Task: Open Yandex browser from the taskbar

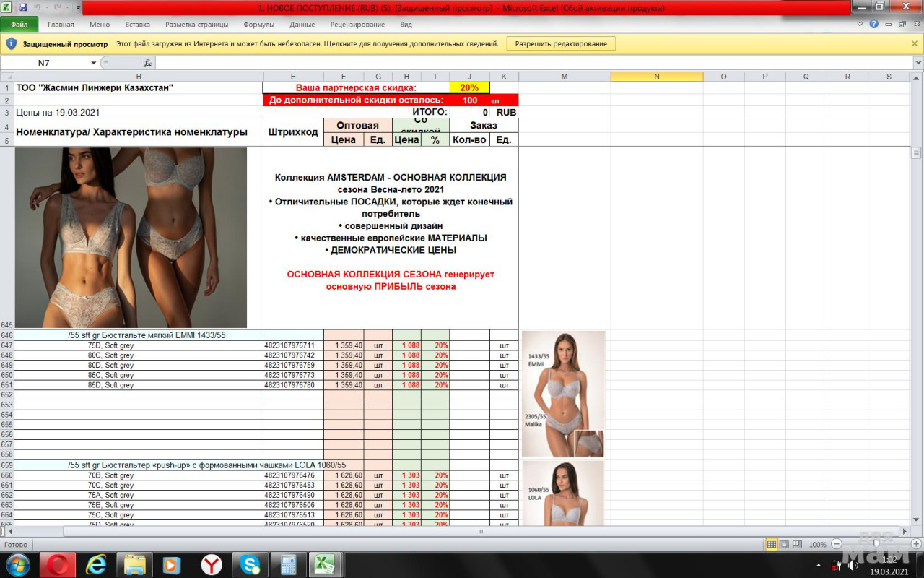Action: (x=212, y=564)
